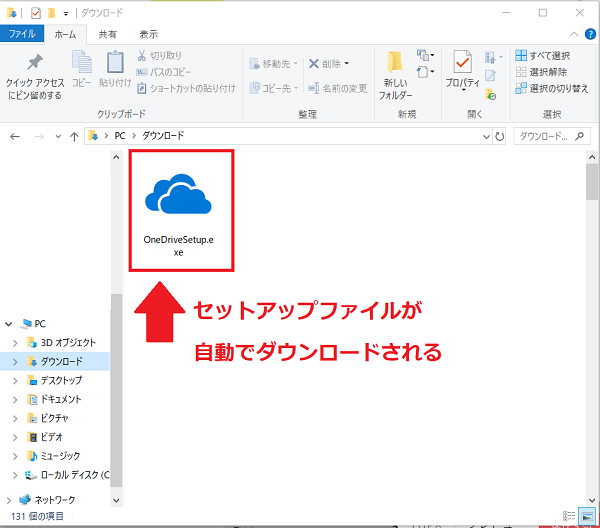Click the file list vertical scrollbar thumb
600x528 pixels.
(x=592, y=182)
